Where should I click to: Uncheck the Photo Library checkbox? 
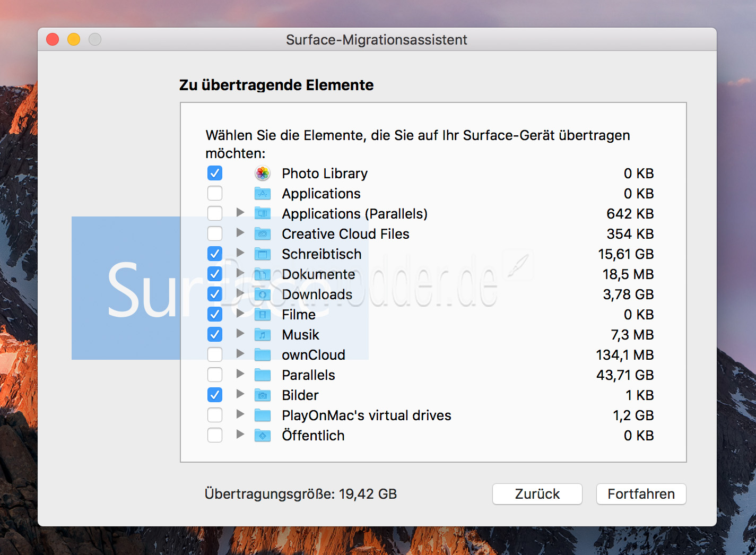(215, 173)
